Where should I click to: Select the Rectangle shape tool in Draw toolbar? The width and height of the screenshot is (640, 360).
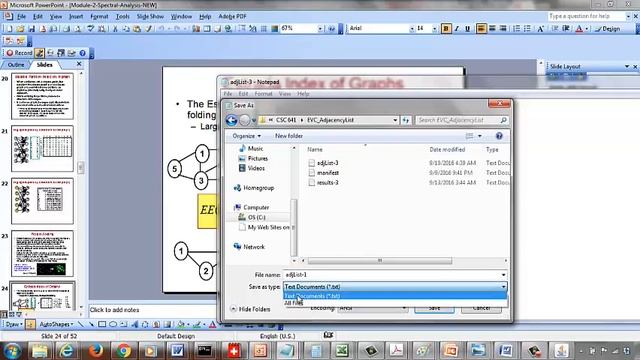coord(102,324)
